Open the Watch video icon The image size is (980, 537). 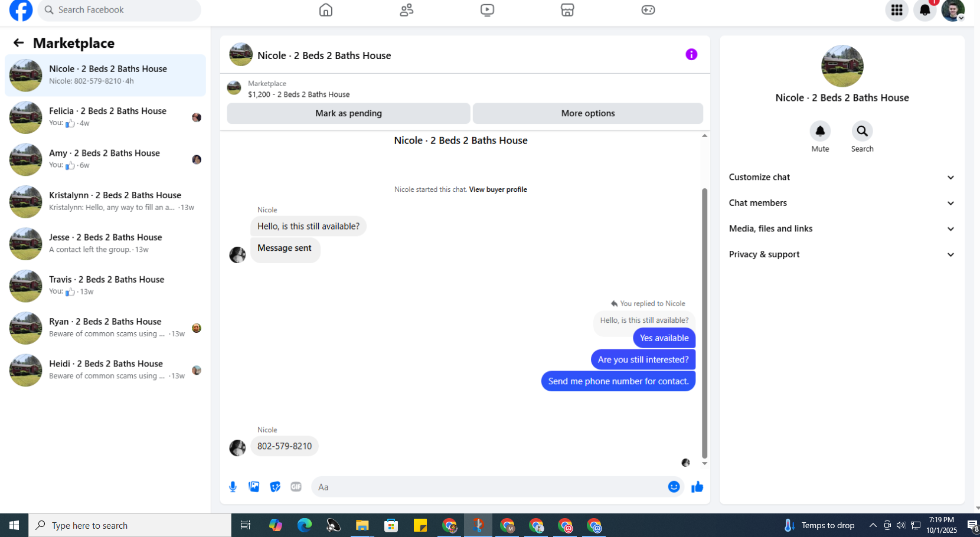[x=487, y=10]
